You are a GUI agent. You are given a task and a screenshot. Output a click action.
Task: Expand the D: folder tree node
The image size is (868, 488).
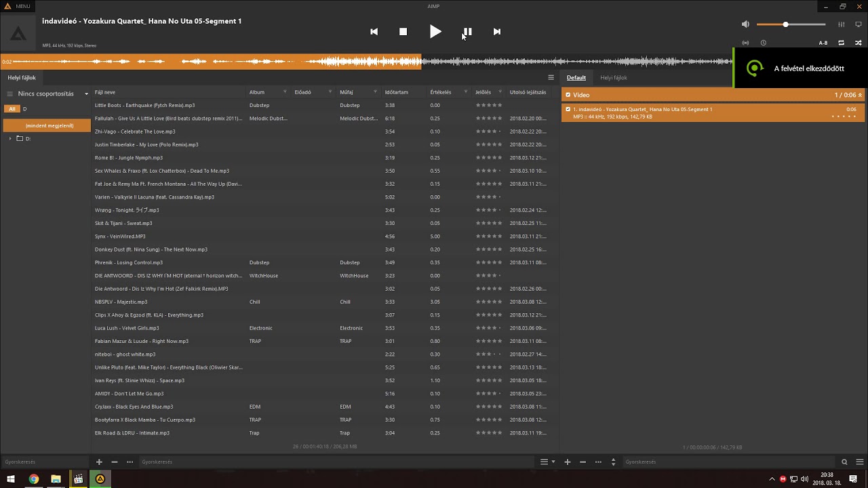10,138
